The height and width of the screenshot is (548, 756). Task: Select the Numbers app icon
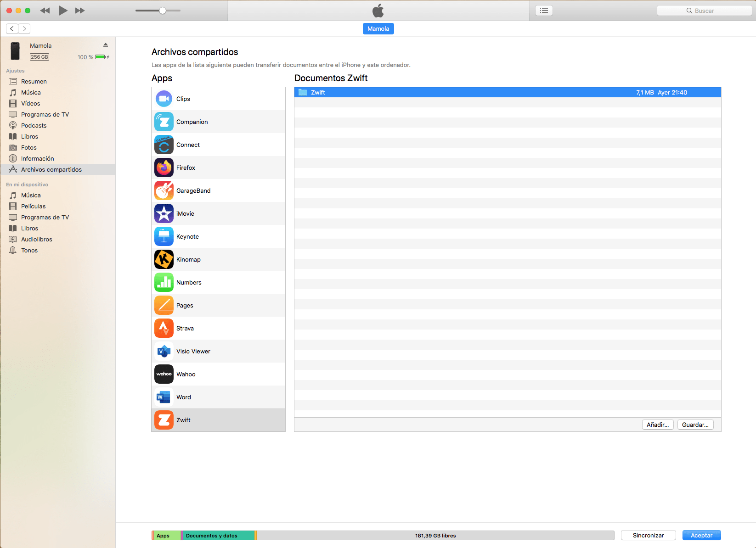164,282
